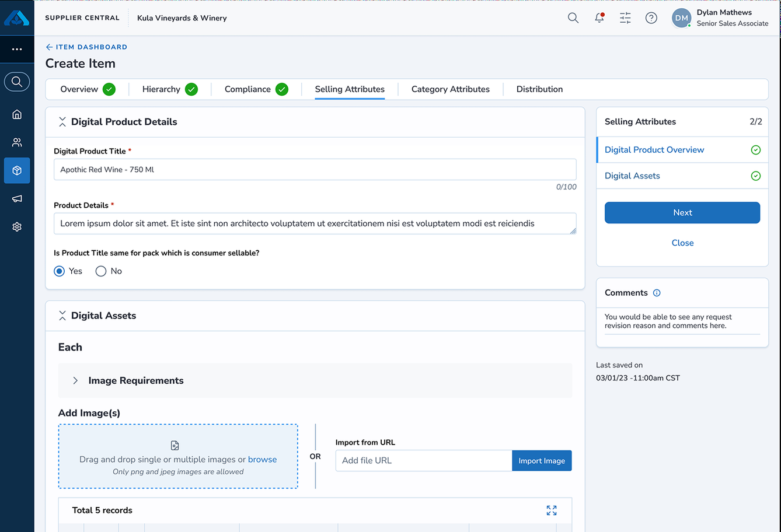
Task: Collapse the Digital Assets section
Action: click(62, 316)
